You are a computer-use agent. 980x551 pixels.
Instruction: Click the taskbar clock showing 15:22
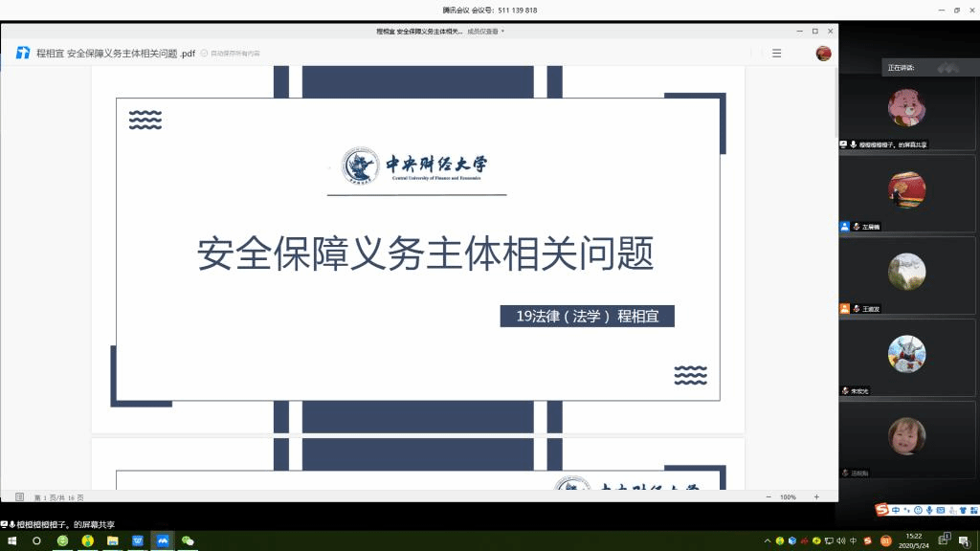(914, 540)
